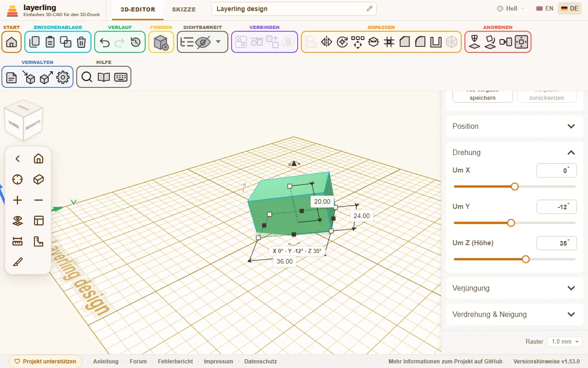Collapse the Drehung section
This screenshot has width=588, height=368.
[571, 153]
